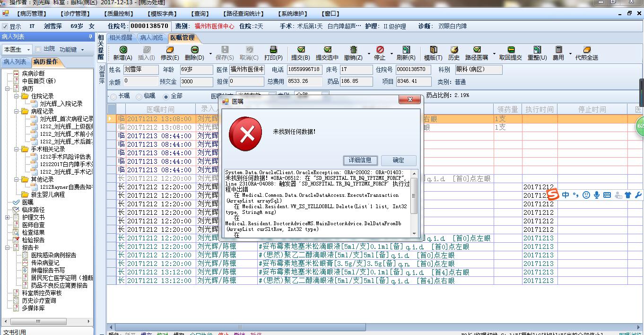
Task: Click the Sogou input method S logo
Action: tap(553, 194)
